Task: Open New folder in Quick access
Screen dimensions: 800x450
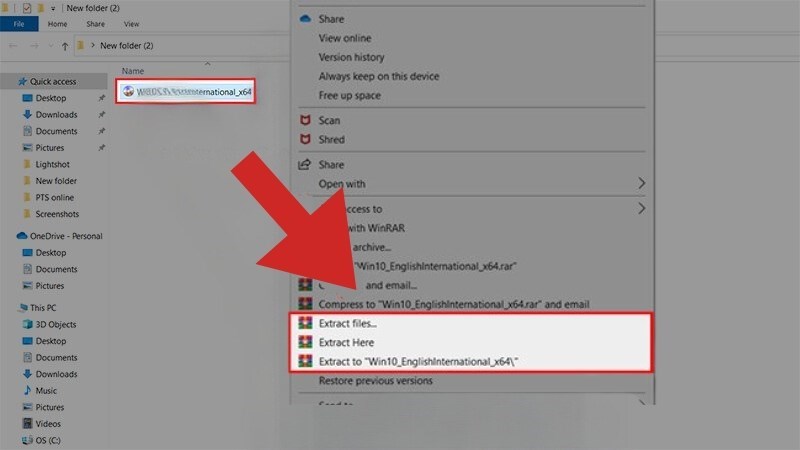Action: (56, 181)
